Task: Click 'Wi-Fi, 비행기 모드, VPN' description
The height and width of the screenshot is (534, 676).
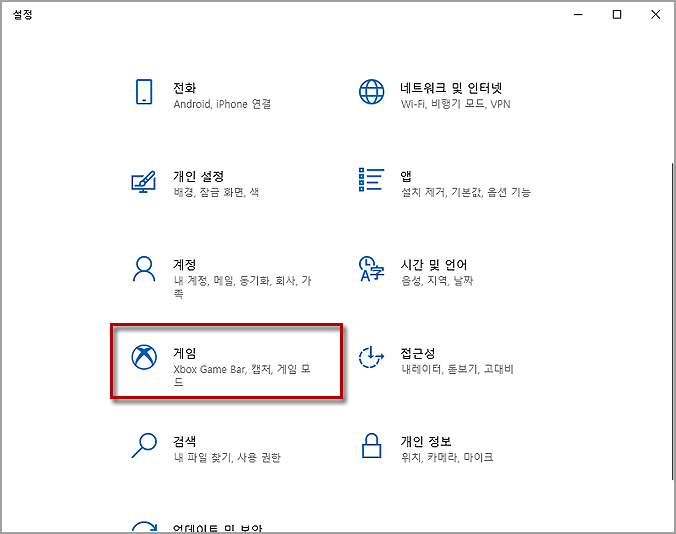Action: tap(455, 104)
